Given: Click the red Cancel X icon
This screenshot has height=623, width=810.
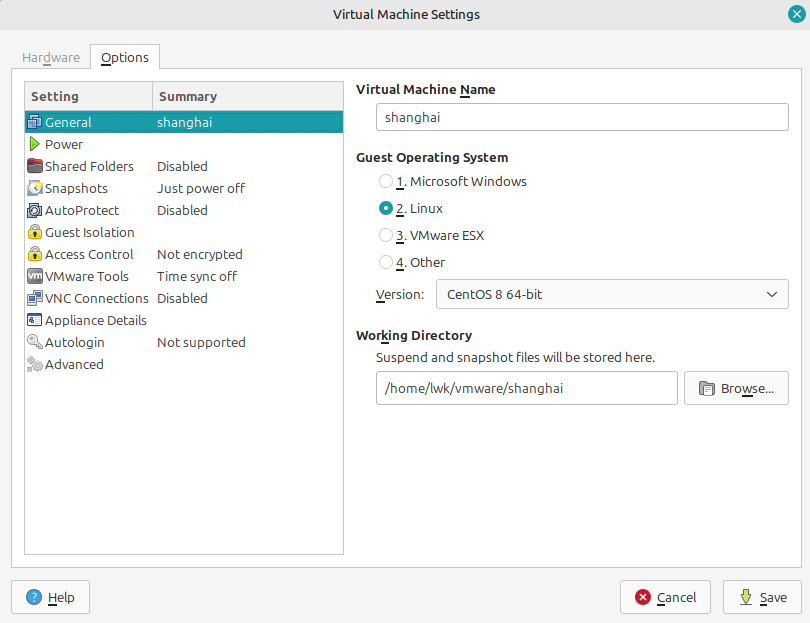Looking at the screenshot, I should coord(643,597).
